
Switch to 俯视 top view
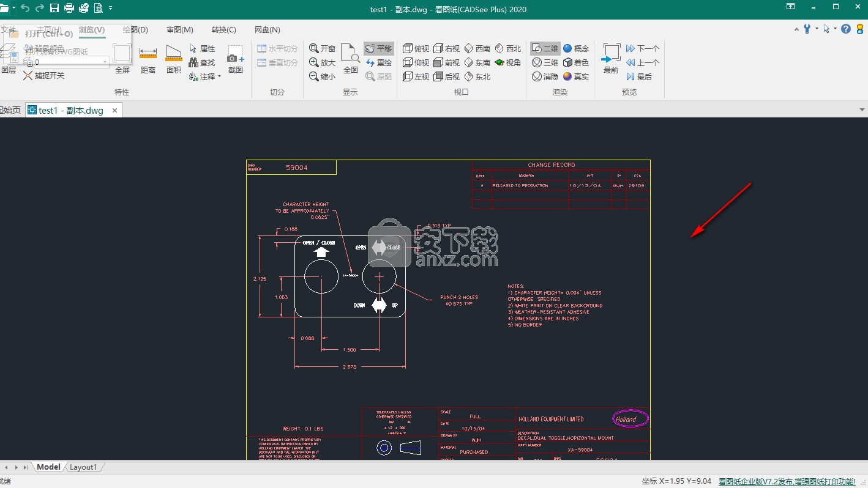click(416, 48)
